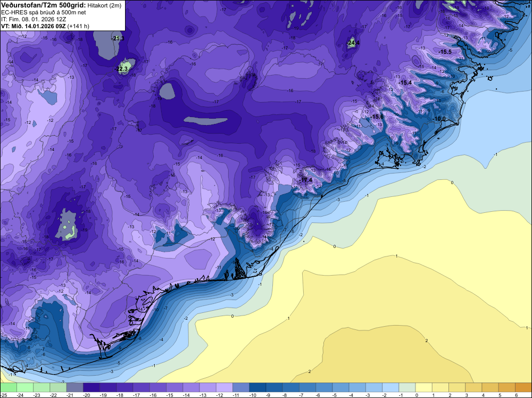Click the -15 number under the color scale
Viewport: 532px width, 398px height.
(169, 395)
